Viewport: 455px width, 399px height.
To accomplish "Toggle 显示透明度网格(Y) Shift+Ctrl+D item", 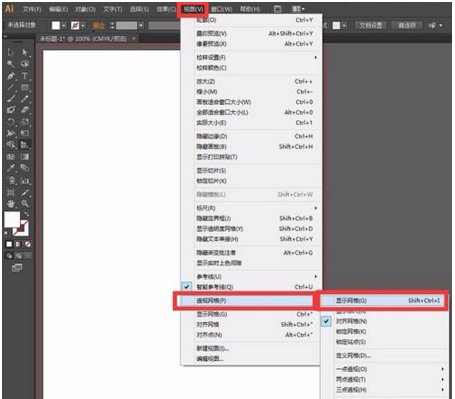I will coord(251,229).
